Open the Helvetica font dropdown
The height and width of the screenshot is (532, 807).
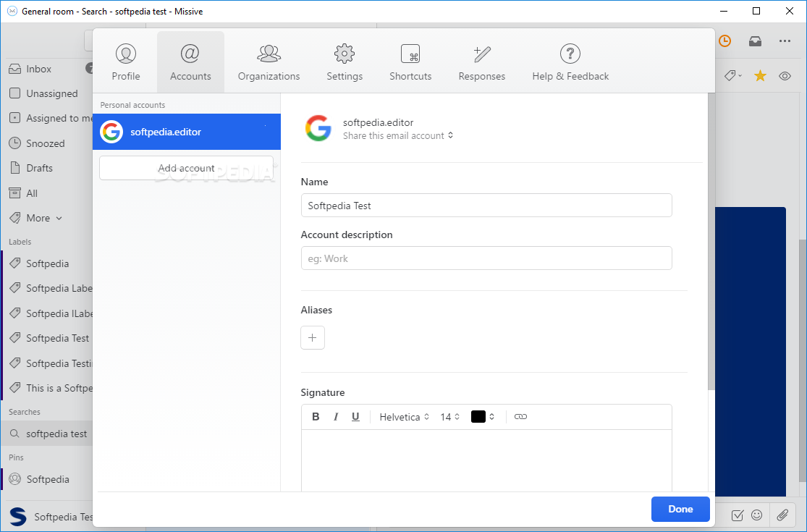(x=404, y=417)
